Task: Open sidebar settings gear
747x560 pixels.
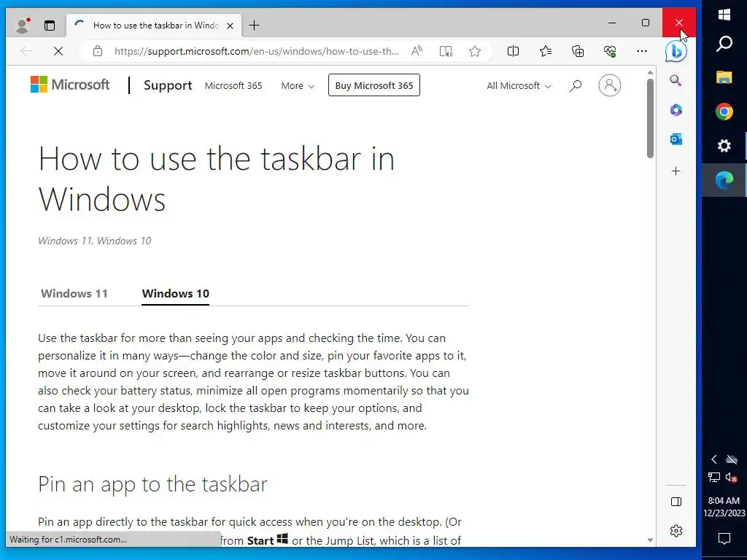Action: (676, 531)
